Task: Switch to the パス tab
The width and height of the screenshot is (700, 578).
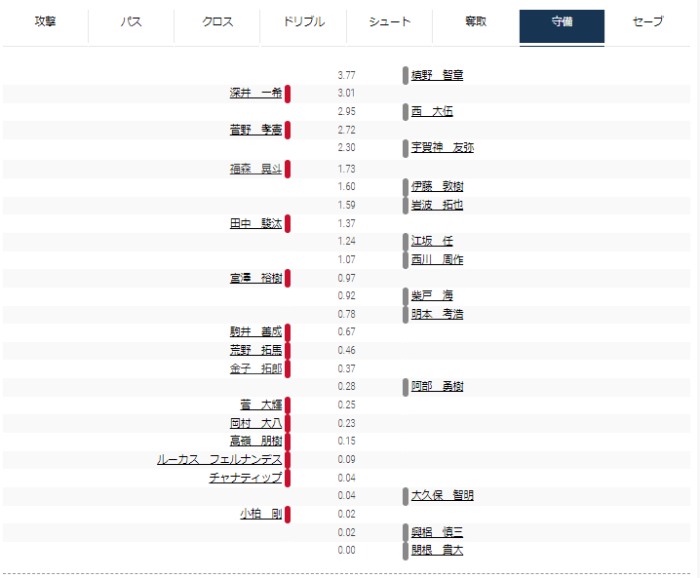Action: pyautogui.click(x=131, y=22)
